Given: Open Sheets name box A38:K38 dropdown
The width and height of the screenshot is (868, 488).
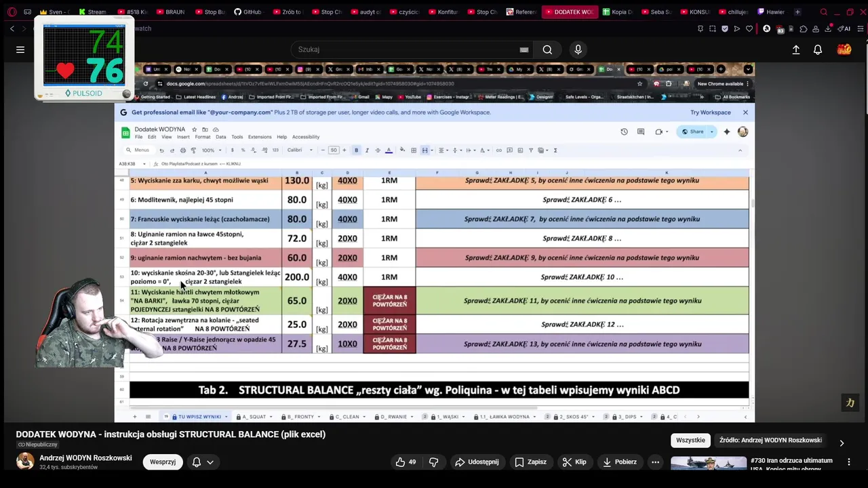Looking at the screenshot, I should (x=144, y=164).
